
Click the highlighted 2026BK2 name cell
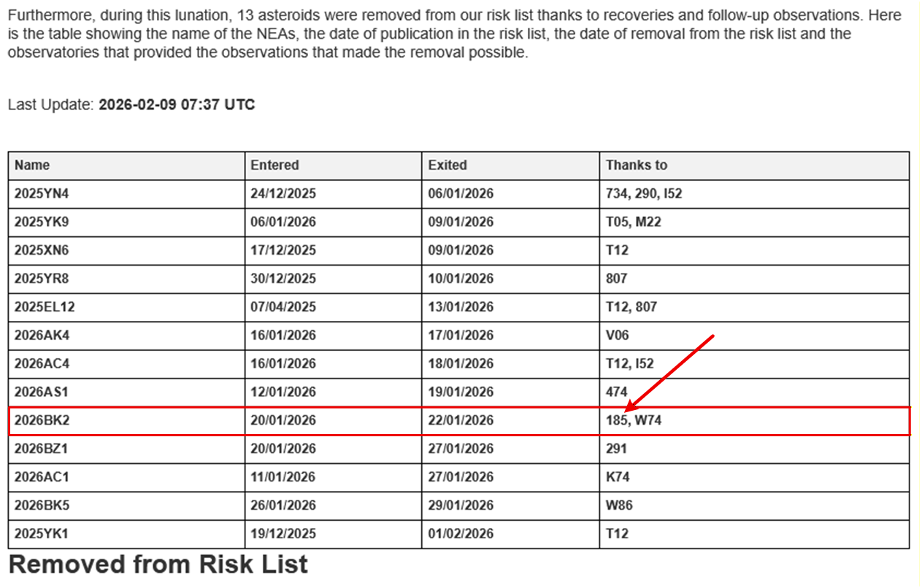pyautogui.click(x=42, y=420)
